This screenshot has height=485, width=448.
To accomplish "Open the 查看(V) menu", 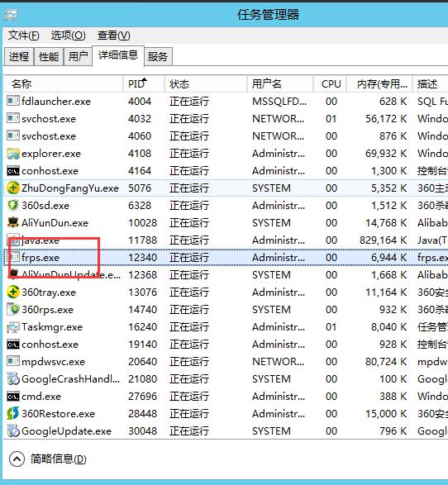I will pyautogui.click(x=113, y=36).
